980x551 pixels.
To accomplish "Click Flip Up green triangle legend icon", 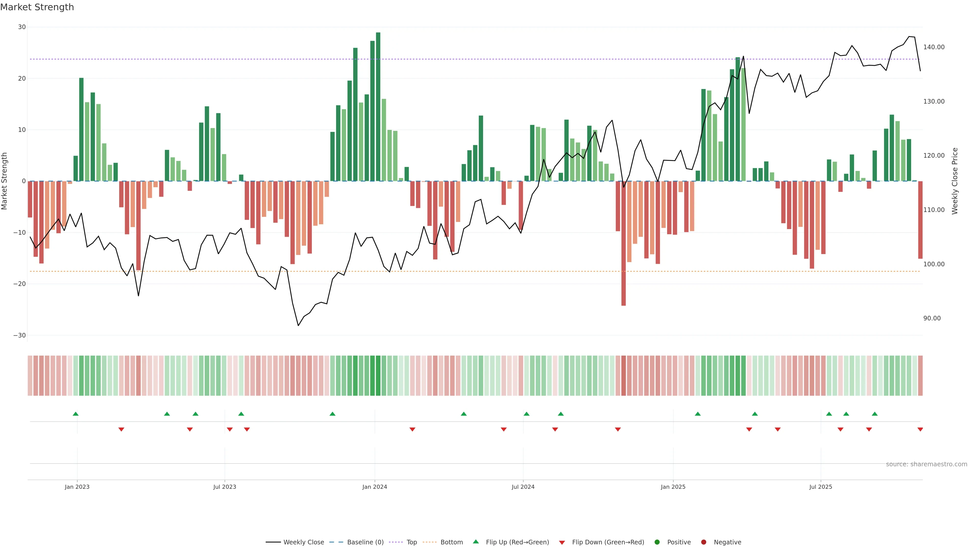I will point(475,542).
